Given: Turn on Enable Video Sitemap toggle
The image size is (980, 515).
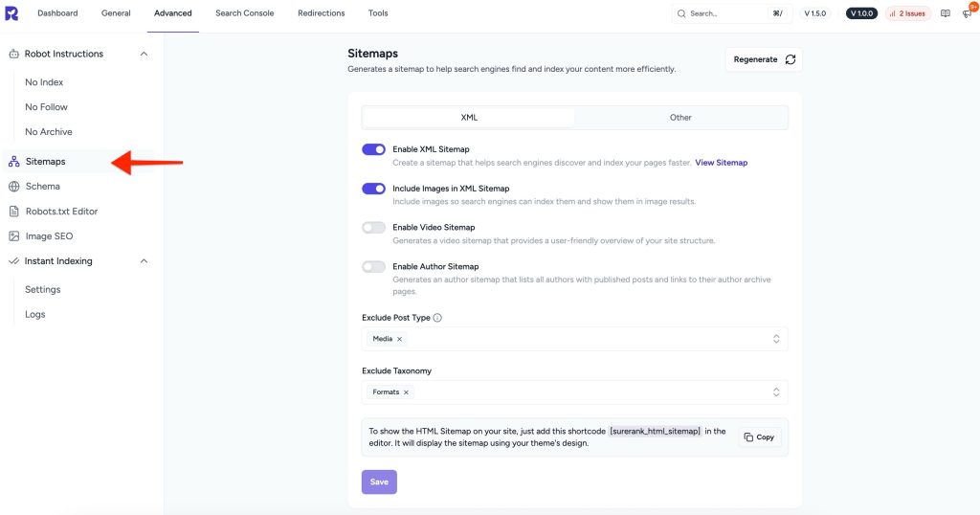Looking at the screenshot, I should coord(374,228).
